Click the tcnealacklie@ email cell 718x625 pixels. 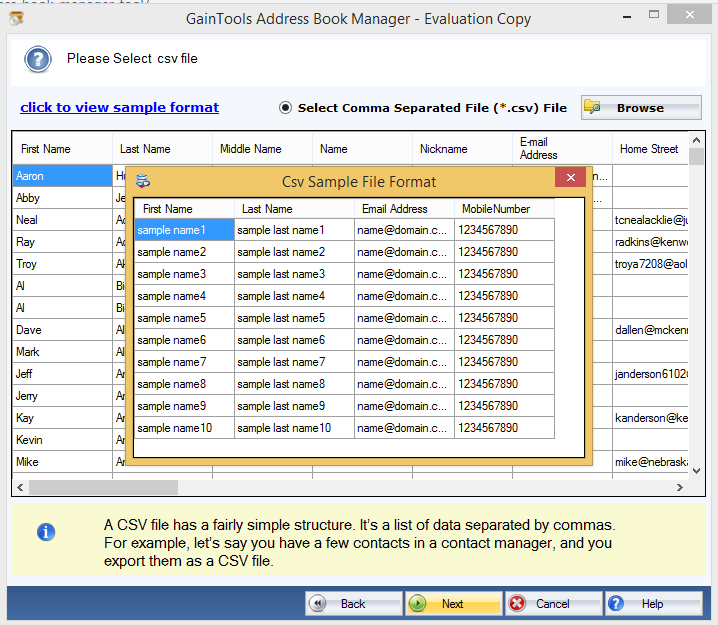pos(650,220)
